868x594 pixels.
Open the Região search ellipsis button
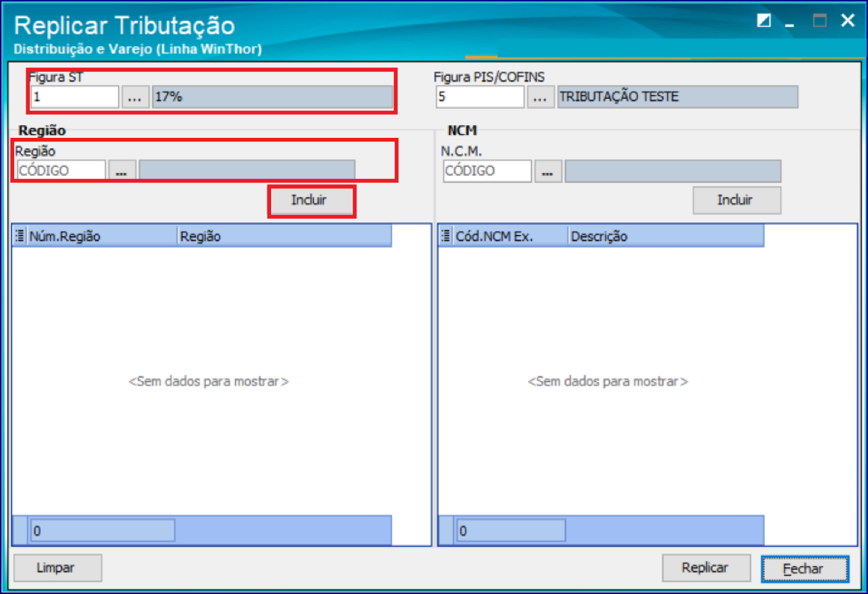[x=122, y=171]
